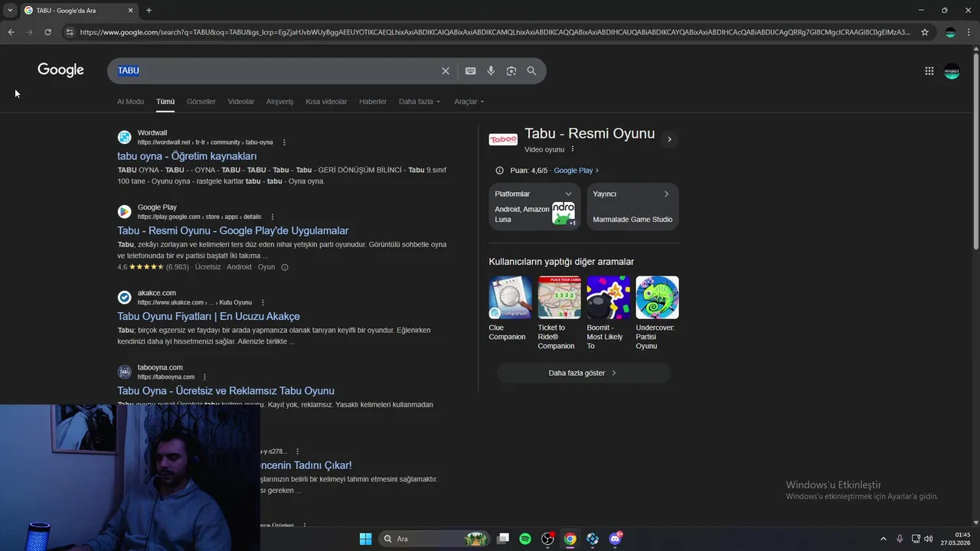The height and width of the screenshot is (551, 980).
Task: Switch to Görseller results
Action: pos(201,102)
